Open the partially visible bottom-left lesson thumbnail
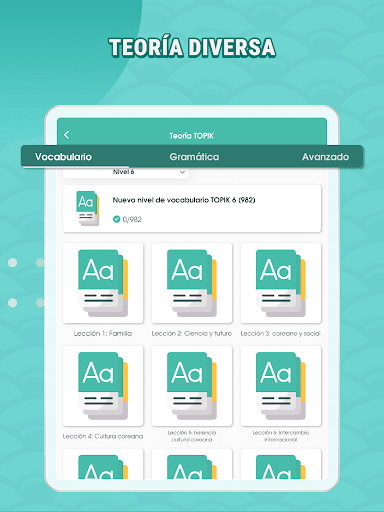Viewport: 384px width, 512px height. pos(103,464)
